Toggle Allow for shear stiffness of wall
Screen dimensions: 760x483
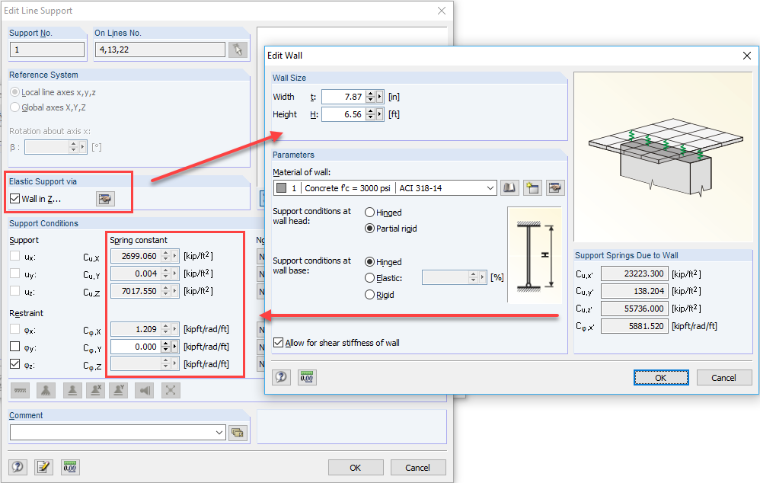coord(278,343)
